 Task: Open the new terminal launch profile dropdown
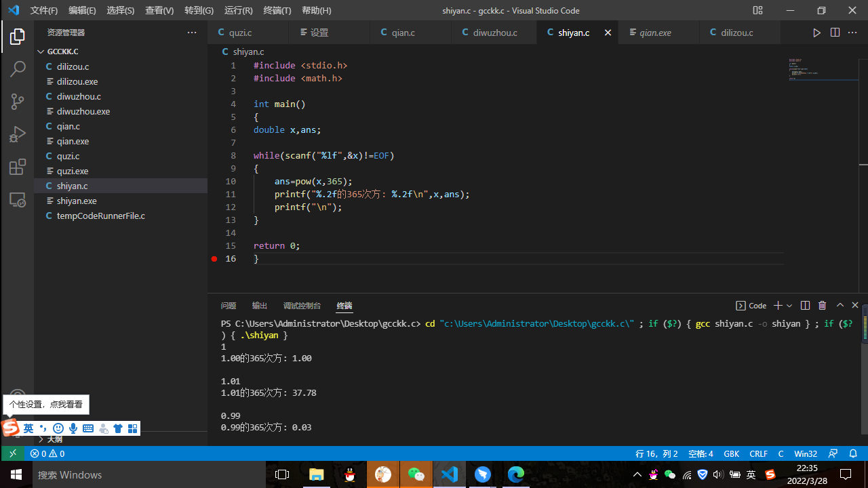(789, 306)
